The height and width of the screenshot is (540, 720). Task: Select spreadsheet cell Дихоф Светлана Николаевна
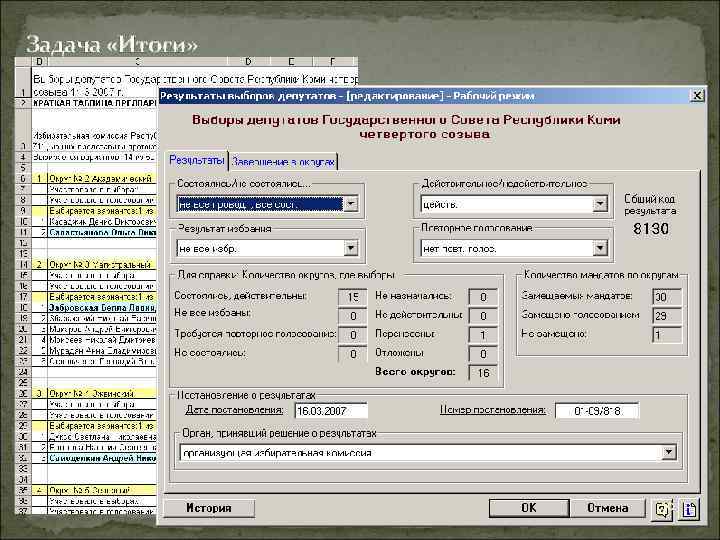pos(102,437)
